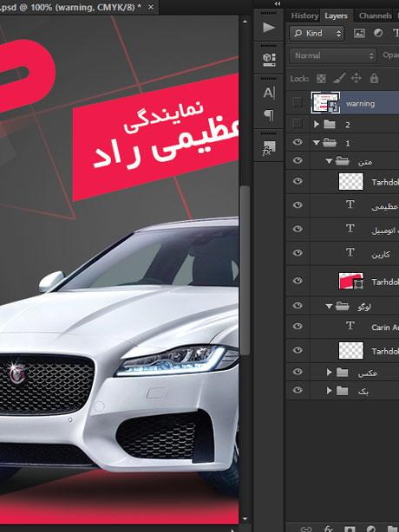
Task: Open the Character panel icon
Action: point(269,93)
